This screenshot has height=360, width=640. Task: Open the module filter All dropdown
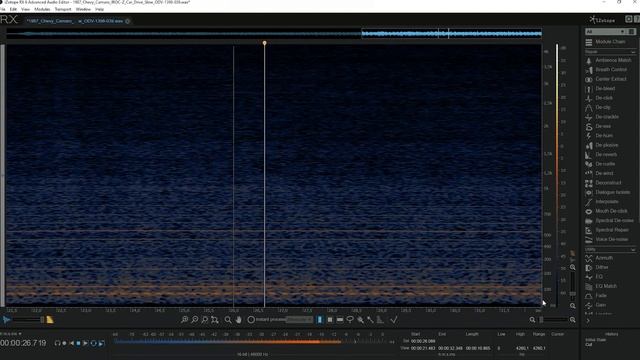coord(606,32)
